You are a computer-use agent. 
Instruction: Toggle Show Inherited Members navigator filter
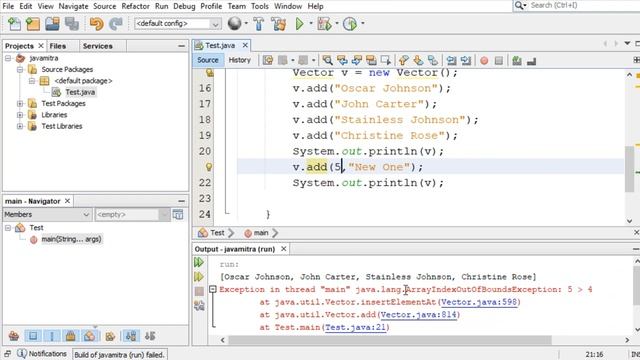click(x=14, y=336)
